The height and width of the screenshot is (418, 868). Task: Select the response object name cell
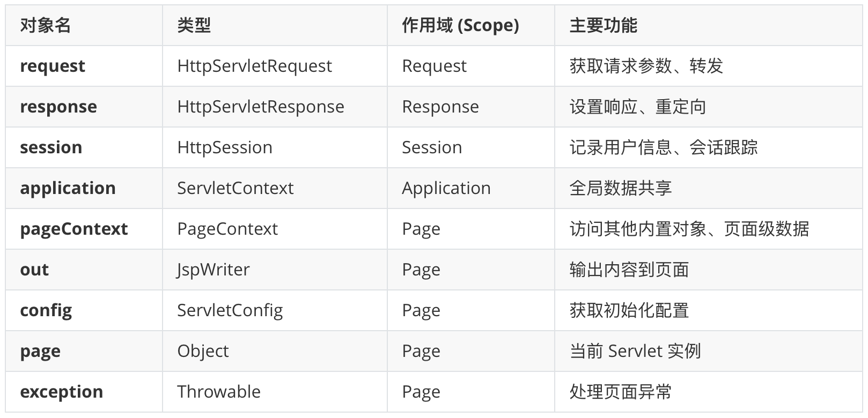(x=58, y=107)
